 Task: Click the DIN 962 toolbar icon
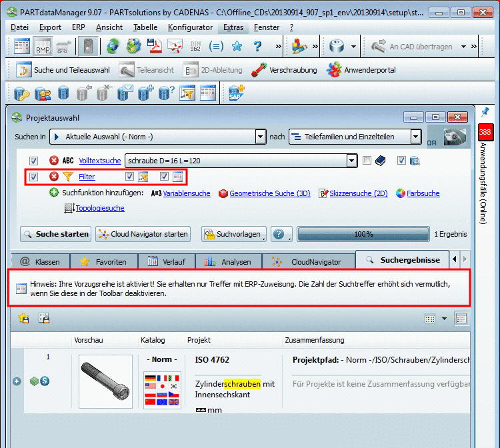pos(195,46)
